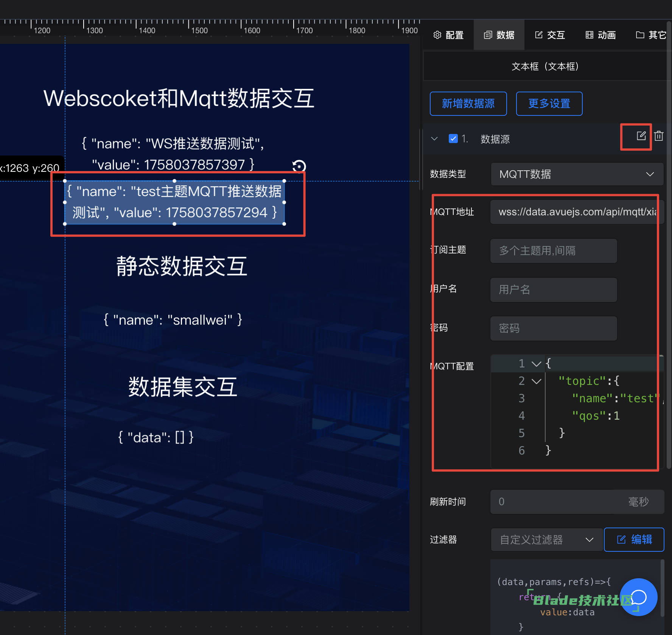
Task: Click the 编辑 filter button
Action: (x=634, y=540)
